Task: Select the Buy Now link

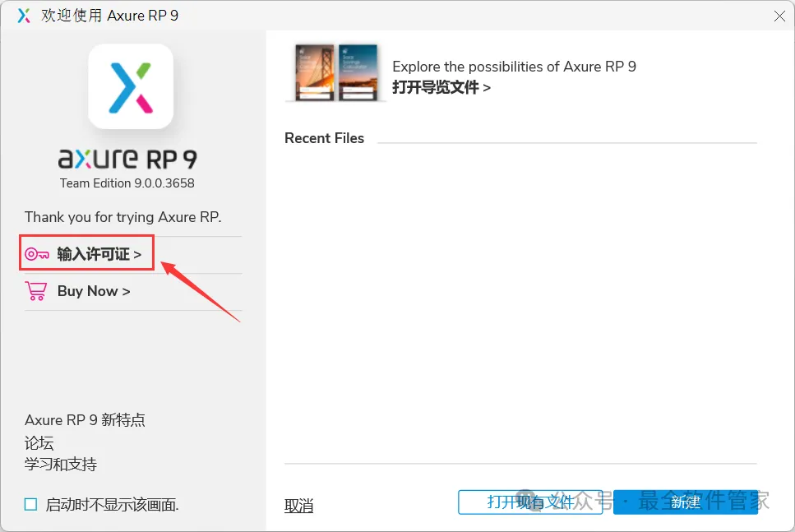Action: [x=94, y=291]
